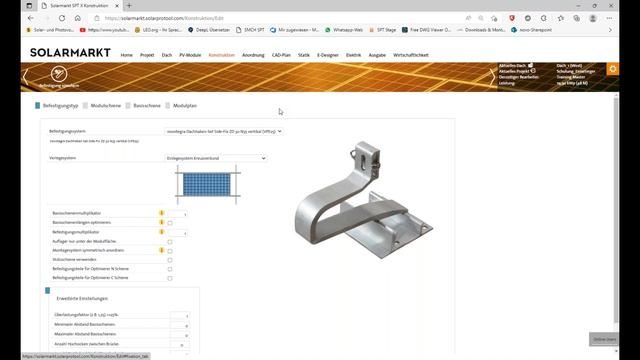
Task: Click the zoom magnifier icon in address bar
Action: click(481, 18)
